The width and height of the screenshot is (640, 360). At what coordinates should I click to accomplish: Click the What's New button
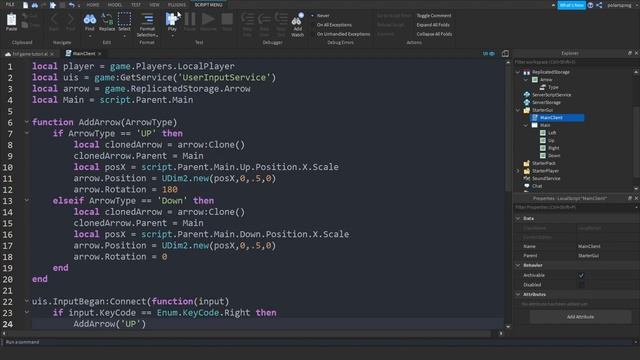coord(571,5)
